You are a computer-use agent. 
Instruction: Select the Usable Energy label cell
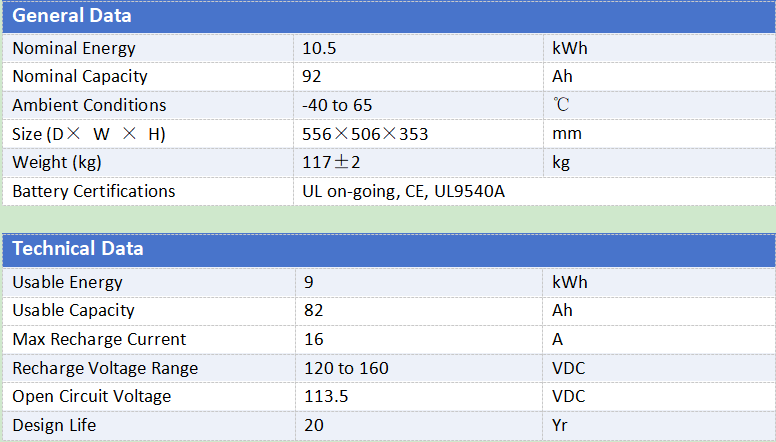149,283
